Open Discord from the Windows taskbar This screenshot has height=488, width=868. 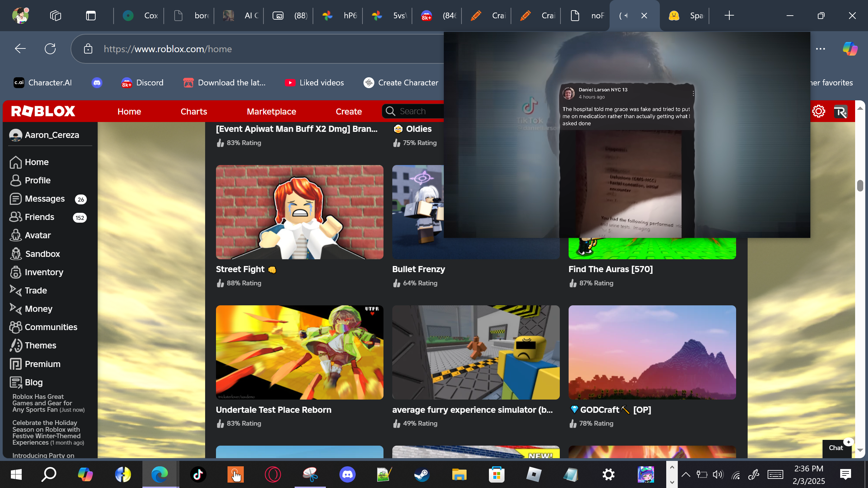pyautogui.click(x=348, y=474)
